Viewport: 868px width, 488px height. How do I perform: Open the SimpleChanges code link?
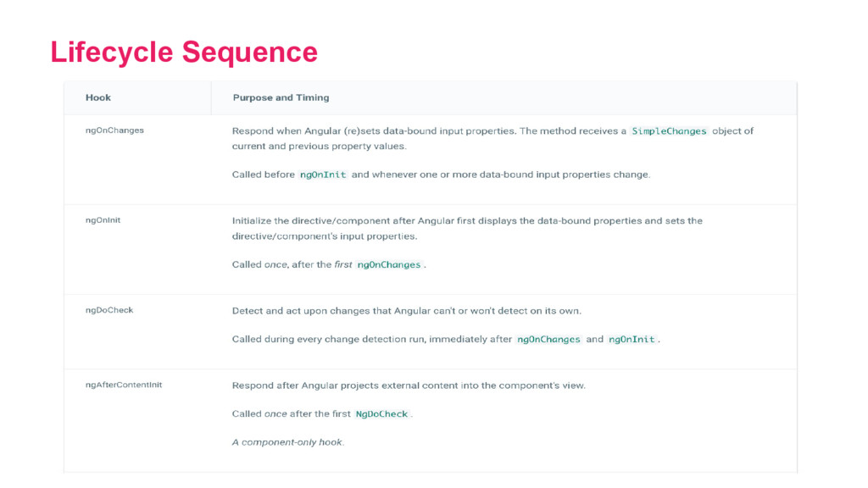coord(669,131)
